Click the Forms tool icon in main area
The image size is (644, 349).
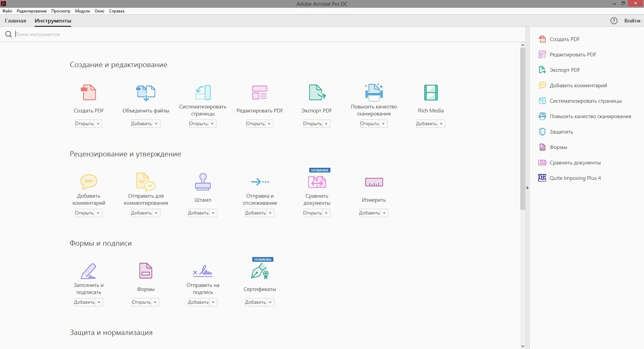pyautogui.click(x=146, y=271)
